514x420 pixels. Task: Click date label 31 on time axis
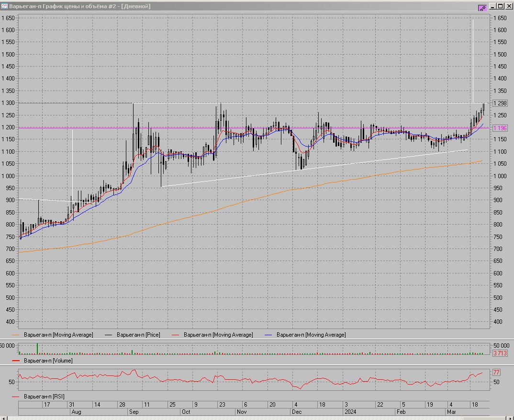71,405
